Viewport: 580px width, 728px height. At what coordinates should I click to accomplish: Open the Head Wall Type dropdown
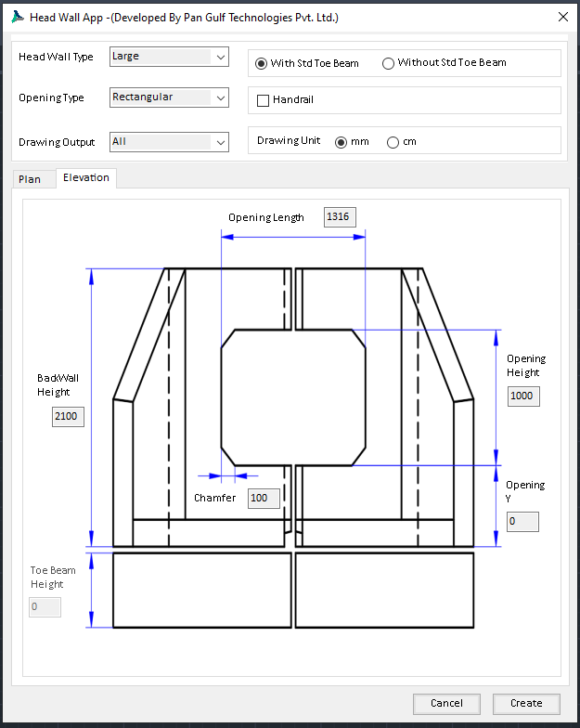[x=169, y=57]
